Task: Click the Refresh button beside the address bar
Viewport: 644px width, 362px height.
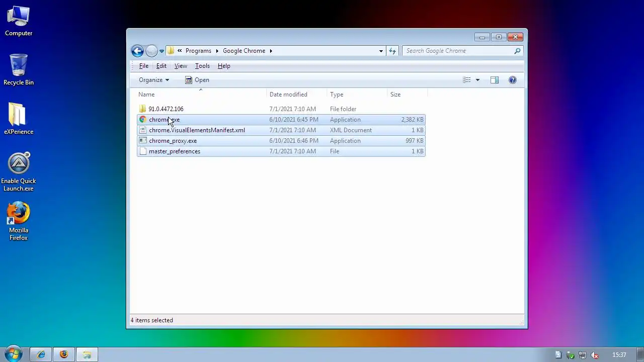Action: tap(392, 51)
